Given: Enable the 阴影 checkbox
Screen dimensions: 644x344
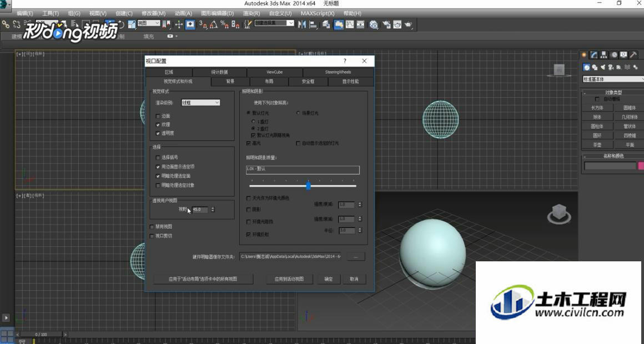Looking at the screenshot, I should coord(249,209).
